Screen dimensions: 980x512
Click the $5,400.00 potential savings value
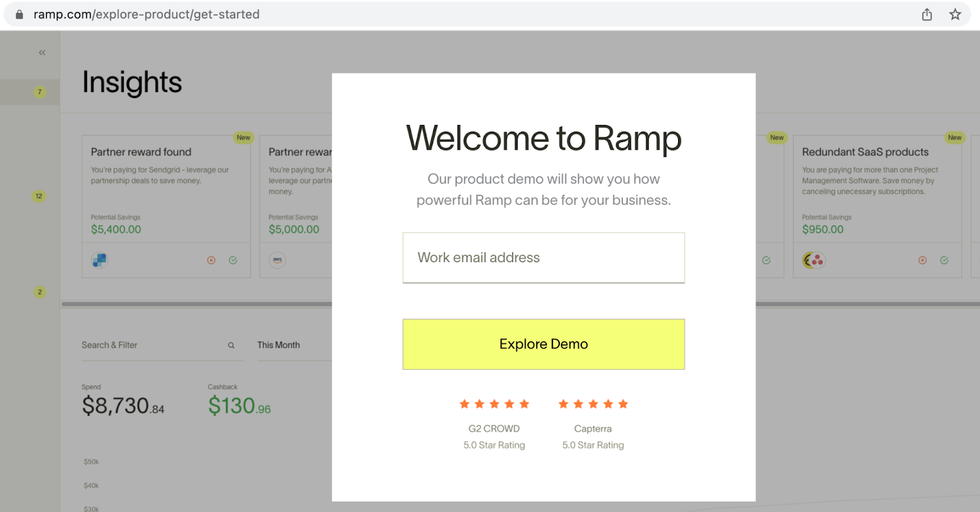pyautogui.click(x=116, y=230)
